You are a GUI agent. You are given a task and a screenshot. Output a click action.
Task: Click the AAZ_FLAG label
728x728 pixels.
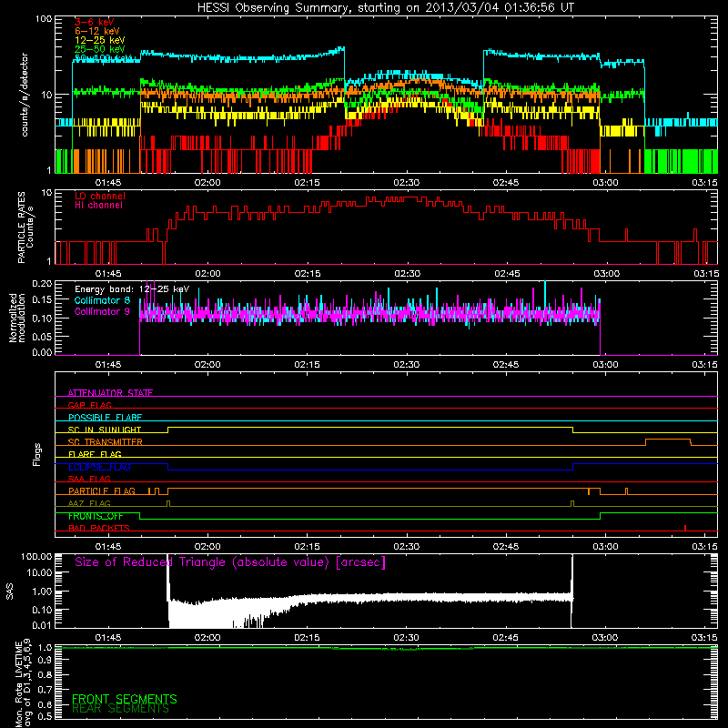click(89, 503)
